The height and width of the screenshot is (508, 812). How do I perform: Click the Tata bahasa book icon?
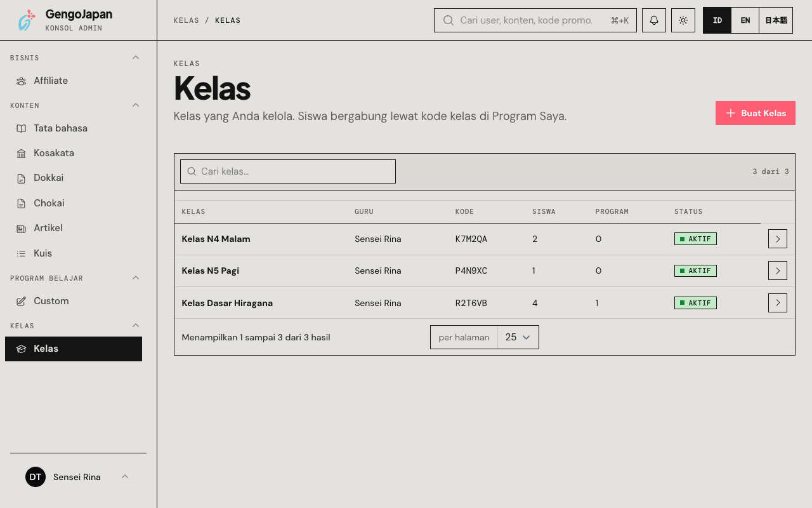22,128
